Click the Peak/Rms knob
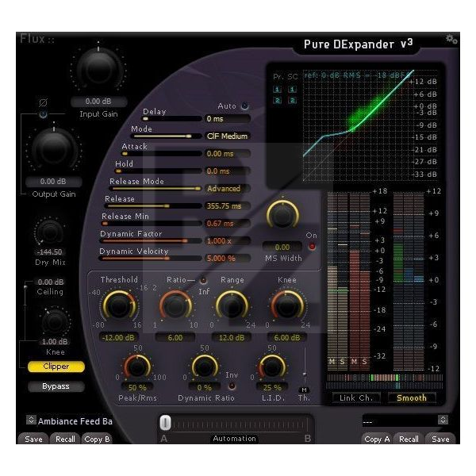The width and height of the screenshot is (476, 476). click(137, 367)
